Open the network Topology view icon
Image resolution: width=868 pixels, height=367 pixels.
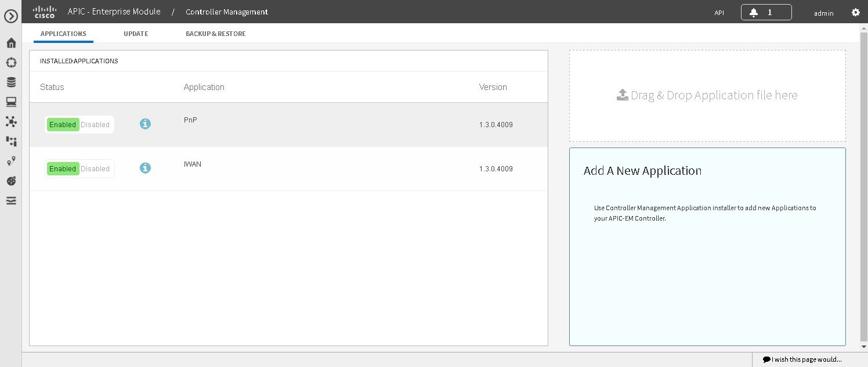10,122
